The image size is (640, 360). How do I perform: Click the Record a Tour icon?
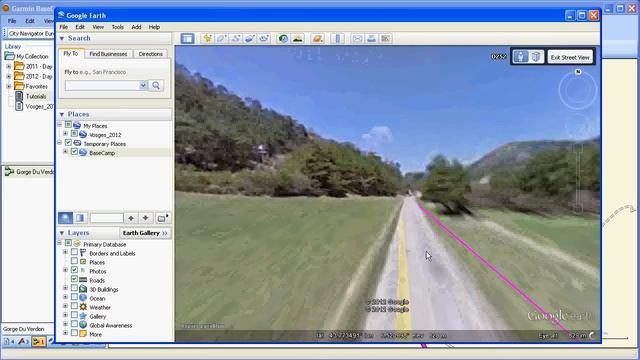pos(264,38)
